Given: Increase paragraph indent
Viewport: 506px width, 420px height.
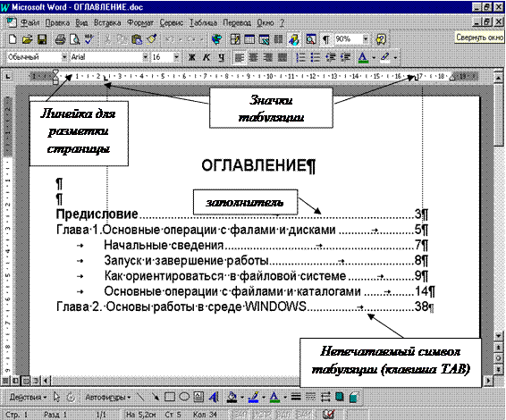Looking at the screenshot, I should point(345,57).
